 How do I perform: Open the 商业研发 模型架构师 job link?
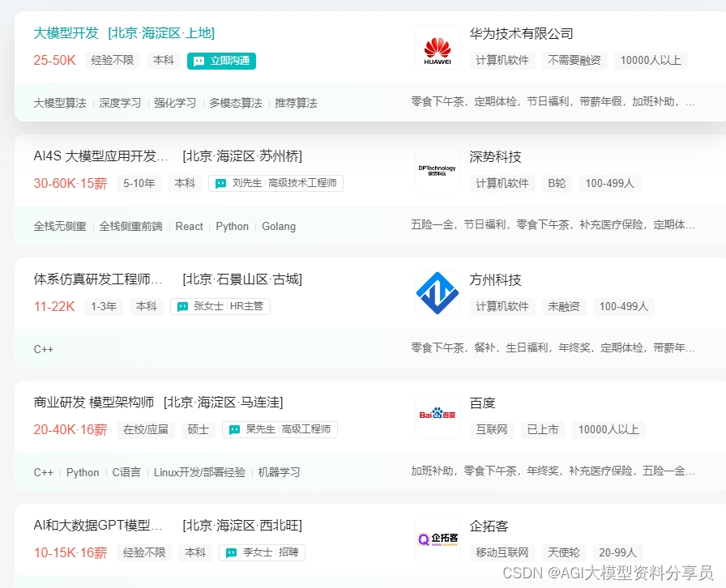point(93,403)
